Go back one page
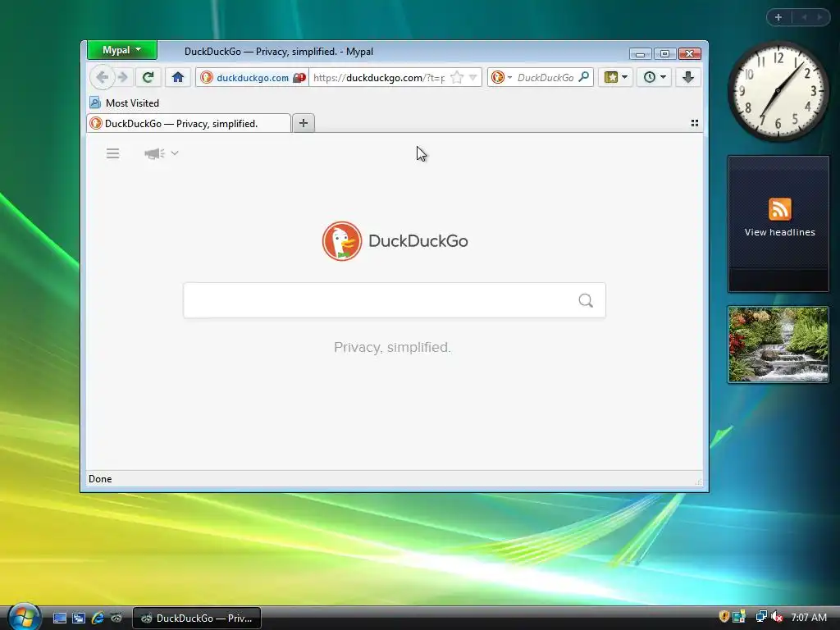Image resolution: width=840 pixels, height=630 pixels. 103,78
